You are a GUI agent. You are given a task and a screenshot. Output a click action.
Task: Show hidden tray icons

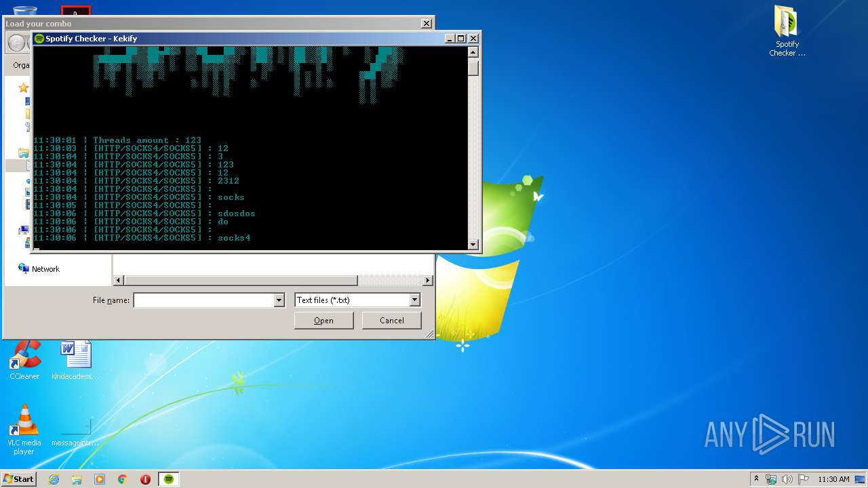(756, 479)
